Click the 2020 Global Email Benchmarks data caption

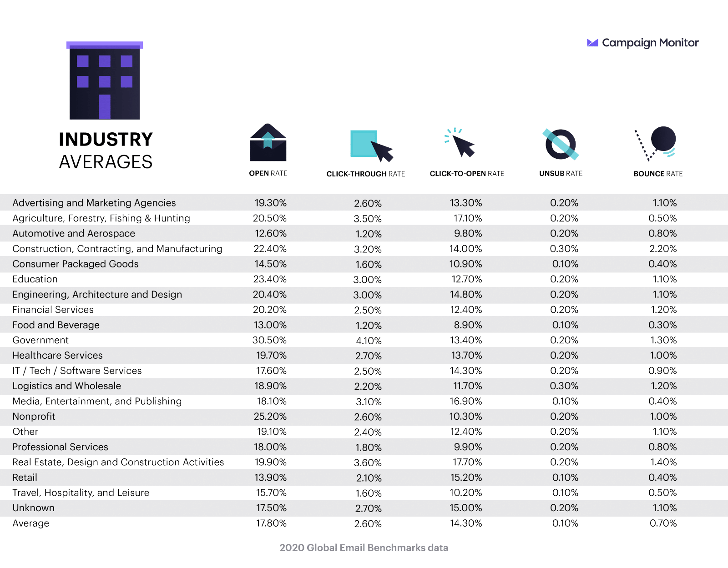click(364, 548)
